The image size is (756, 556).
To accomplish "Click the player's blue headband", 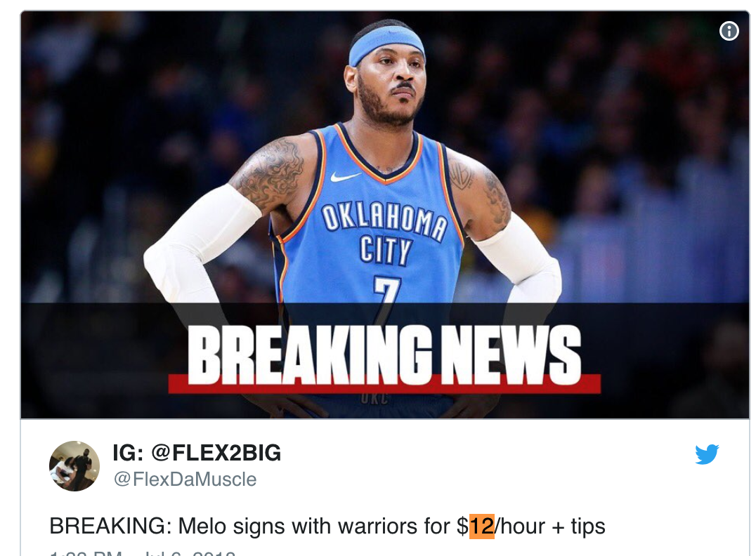I will point(386,44).
